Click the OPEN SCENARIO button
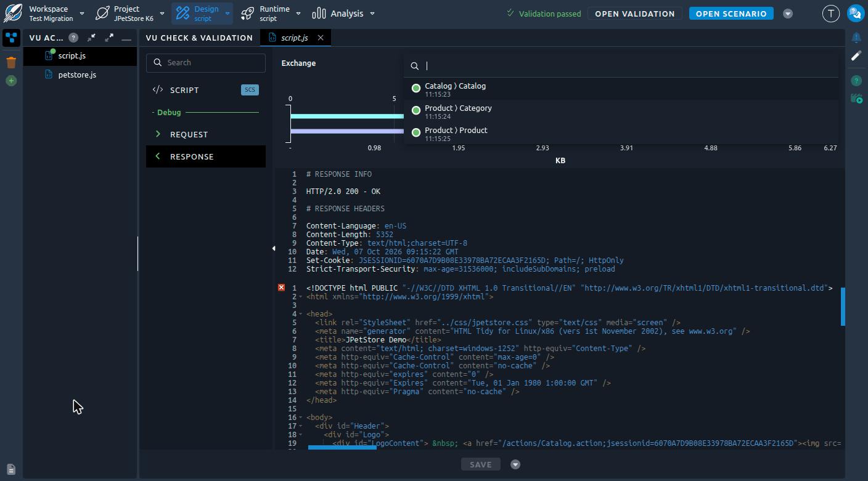 (x=731, y=14)
